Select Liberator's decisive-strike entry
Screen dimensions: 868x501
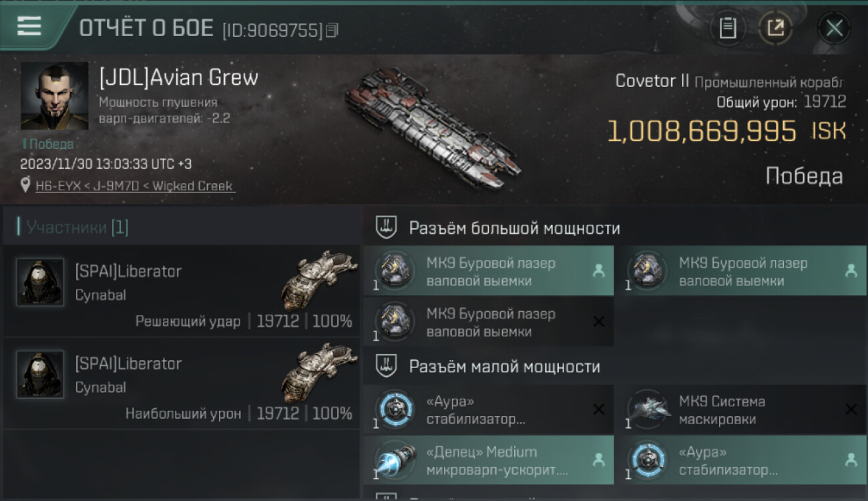click(181, 291)
